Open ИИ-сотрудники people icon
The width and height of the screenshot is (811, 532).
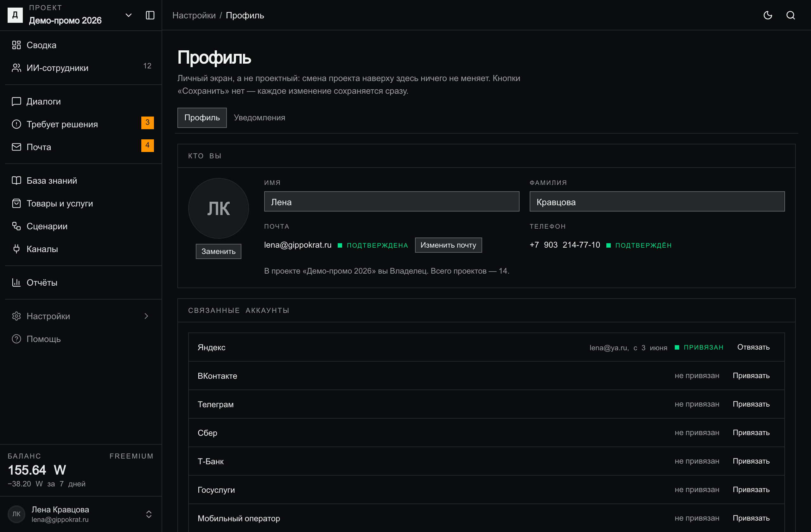point(16,68)
